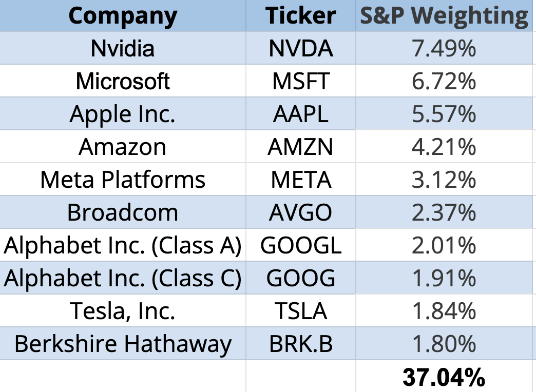This screenshot has width=536, height=392.
Task: Click the Amazon company cell
Action: (123, 147)
